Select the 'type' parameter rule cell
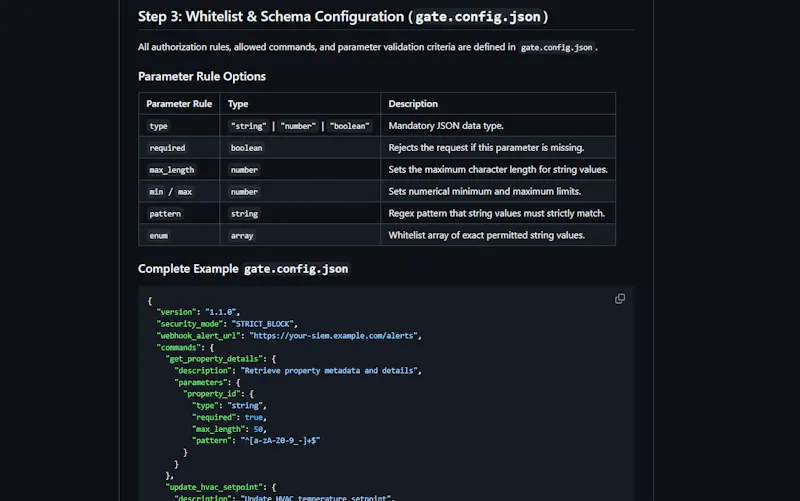The height and width of the screenshot is (501, 800). (179, 126)
